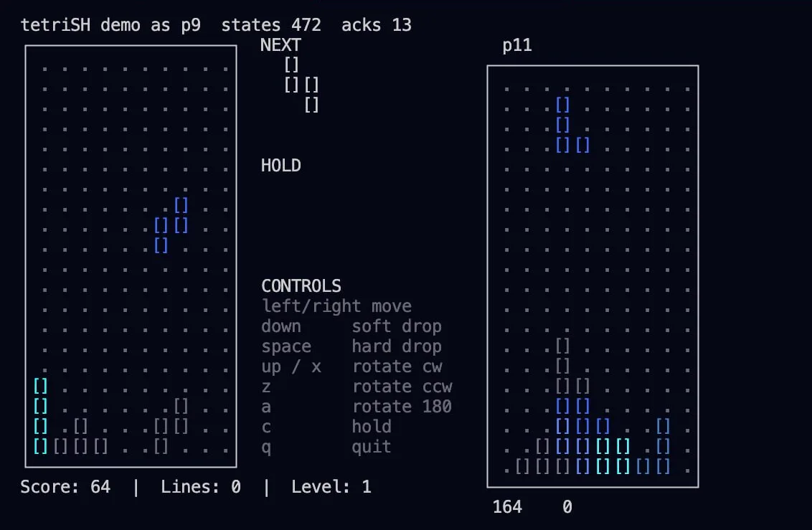Click the 'a rotate 180' controls line
The image size is (812, 530).
point(357,407)
